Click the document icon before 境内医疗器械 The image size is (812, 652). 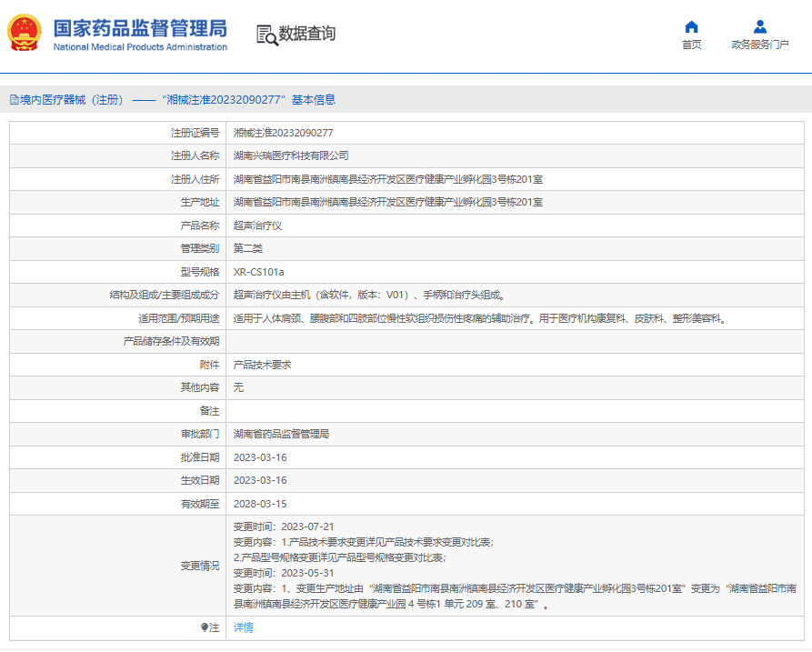(x=15, y=100)
